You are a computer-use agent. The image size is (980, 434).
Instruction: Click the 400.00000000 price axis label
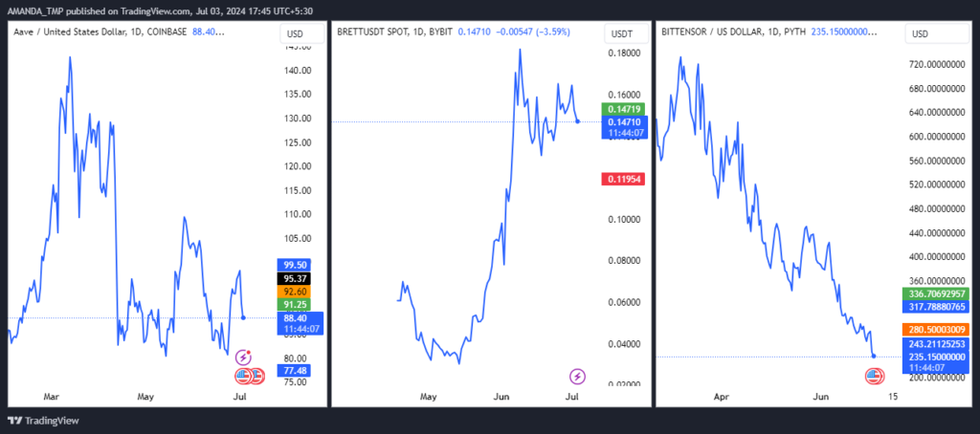pyautogui.click(x=938, y=256)
